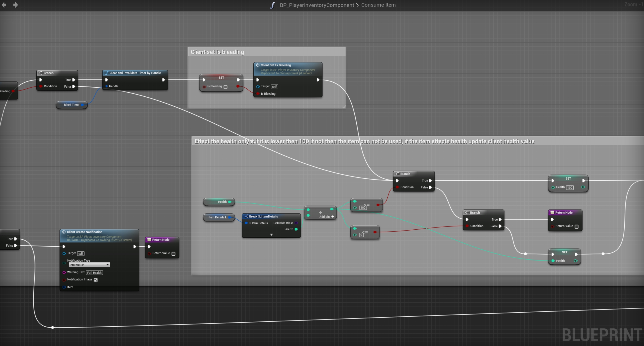Screen dimensions: 644x346
Task: Click the function icon beside BP_PlayerInventoryComponent
Action: click(272, 5)
